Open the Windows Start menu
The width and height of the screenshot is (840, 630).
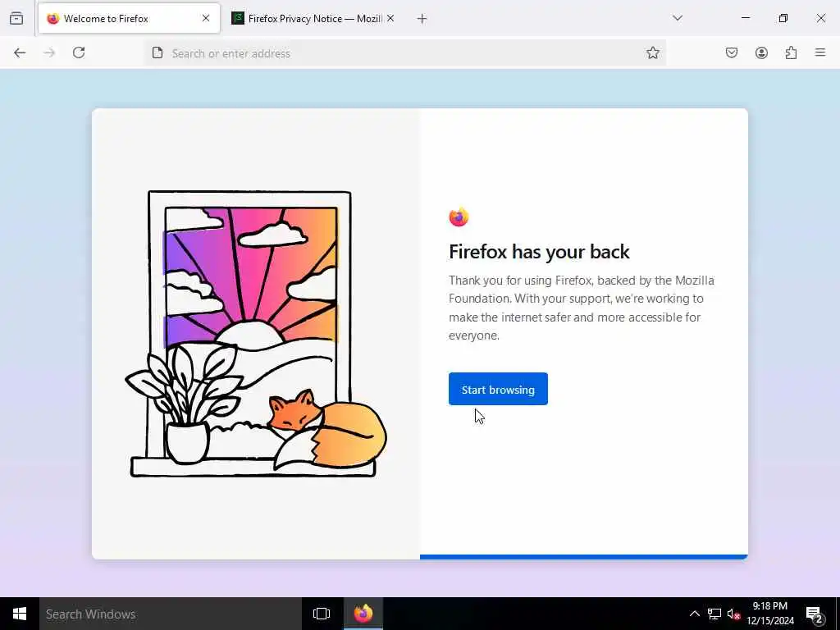pyautogui.click(x=20, y=614)
